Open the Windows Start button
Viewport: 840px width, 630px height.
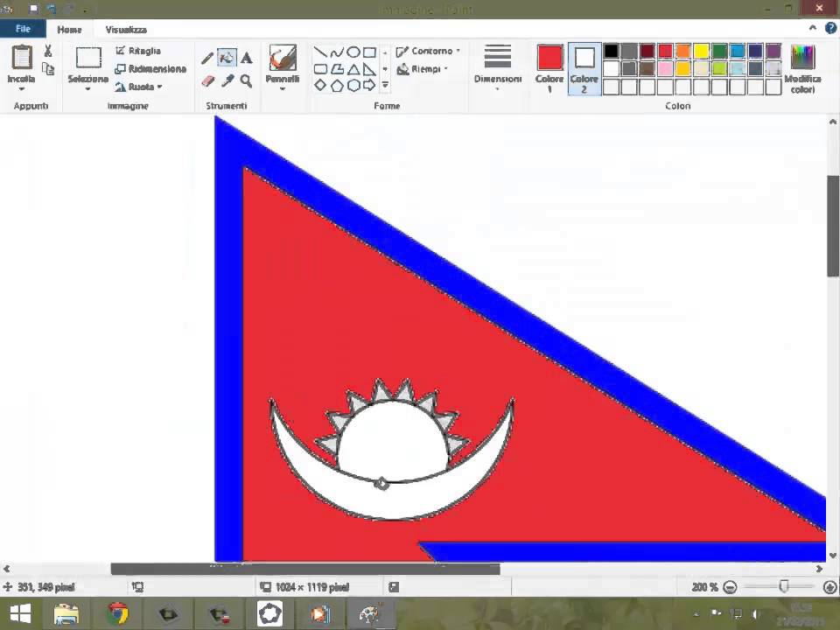(x=21, y=613)
